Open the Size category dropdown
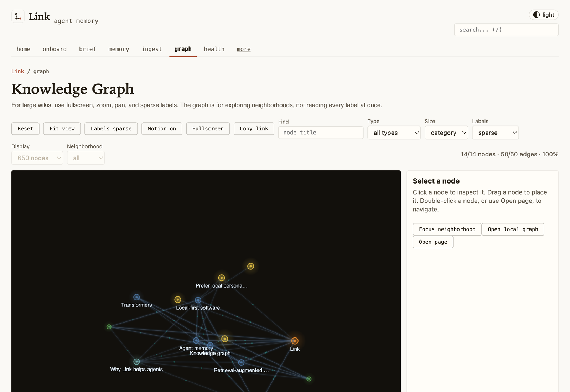Viewport: 570px width, 392px height. coord(446,133)
